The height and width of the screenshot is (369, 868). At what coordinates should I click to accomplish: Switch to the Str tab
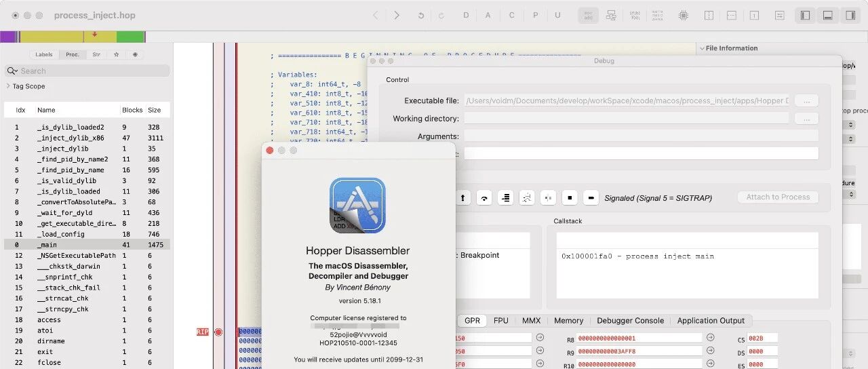pyautogui.click(x=96, y=54)
